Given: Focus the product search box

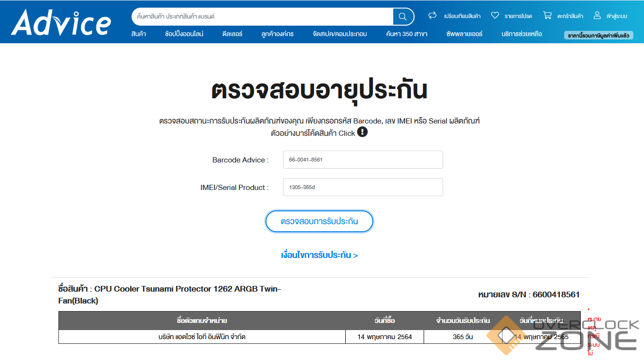Looking at the screenshot, I should tap(262, 17).
